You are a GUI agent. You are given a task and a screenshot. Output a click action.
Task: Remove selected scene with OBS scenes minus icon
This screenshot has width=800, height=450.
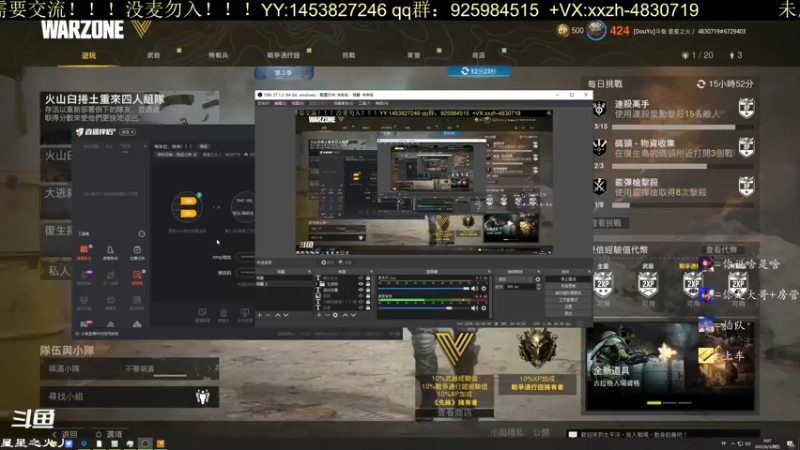[268, 315]
